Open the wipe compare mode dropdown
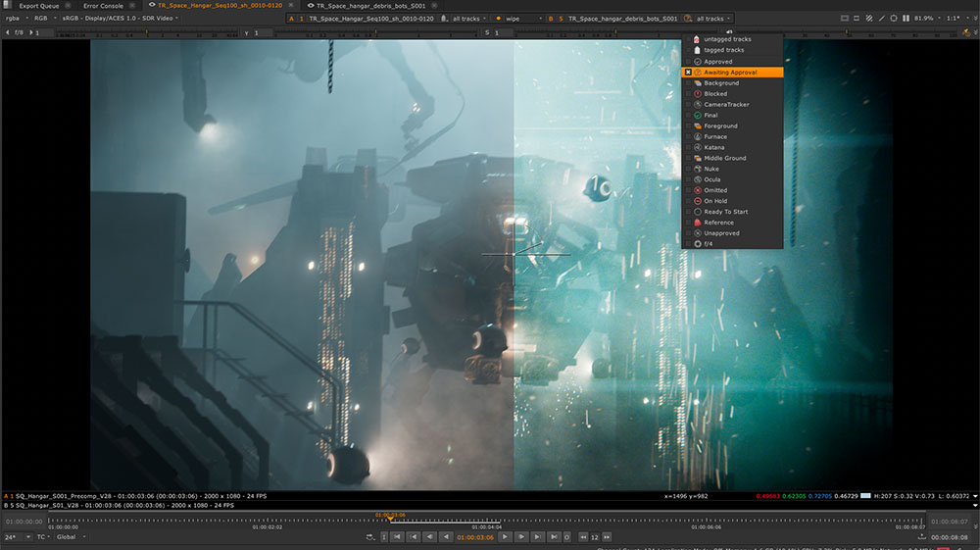The width and height of the screenshot is (980, 550). coord(521,19)
